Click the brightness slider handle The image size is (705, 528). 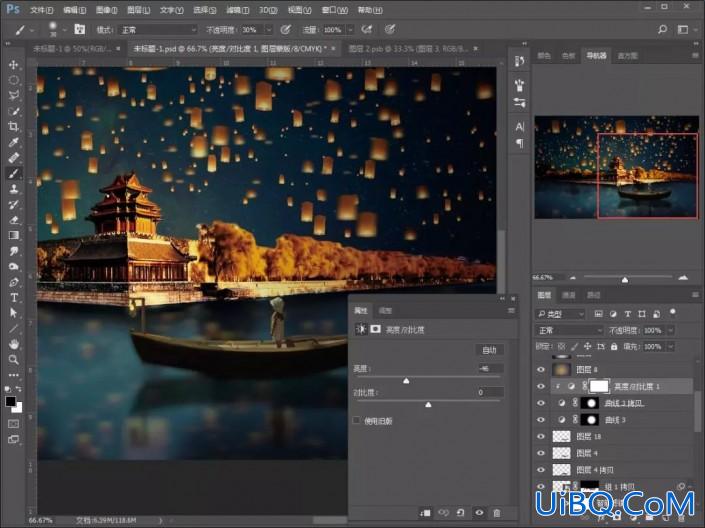click(x=406, y=381)
